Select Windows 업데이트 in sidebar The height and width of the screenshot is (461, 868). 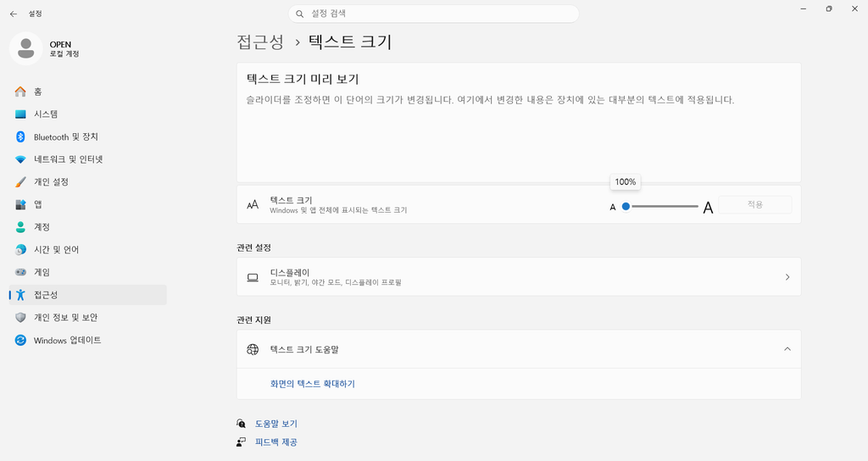coord(88,341)
